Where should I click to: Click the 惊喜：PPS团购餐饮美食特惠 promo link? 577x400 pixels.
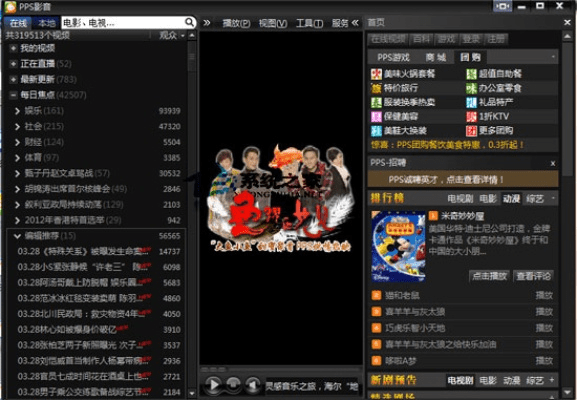447,145
